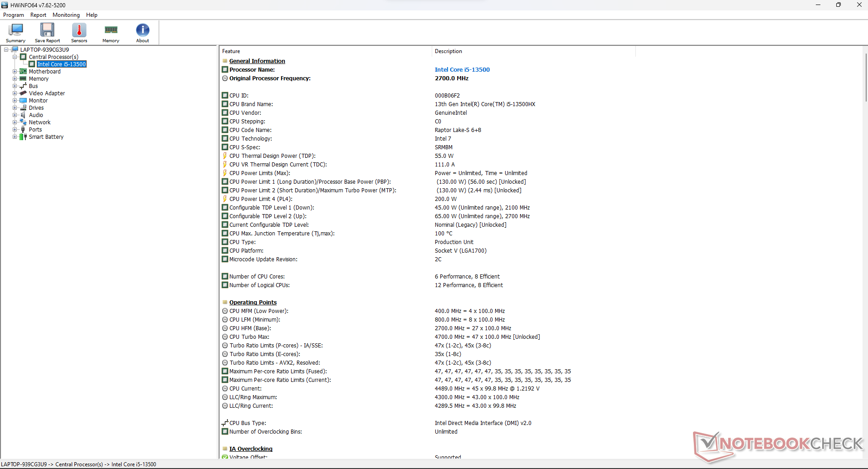
Task: Click the CPU Current frequency value
Action: click(x=487, y=389)
